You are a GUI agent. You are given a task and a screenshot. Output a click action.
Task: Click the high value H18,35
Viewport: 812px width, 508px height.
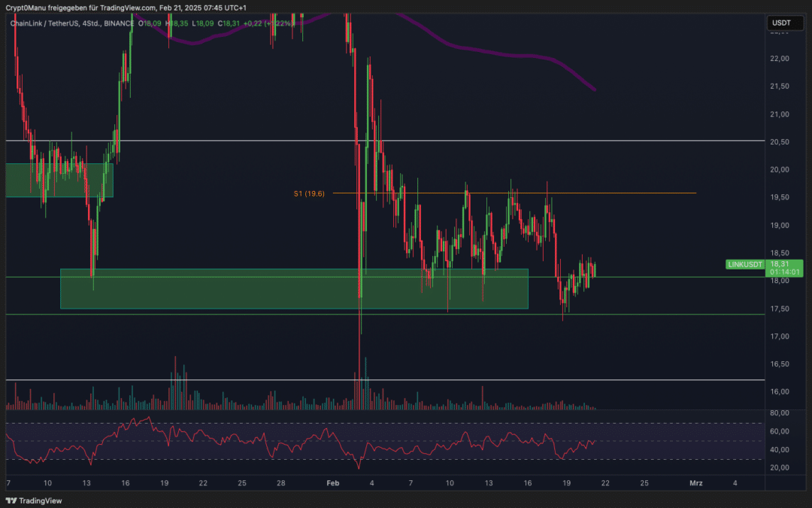pyautogui.click(x=177, y=23)
